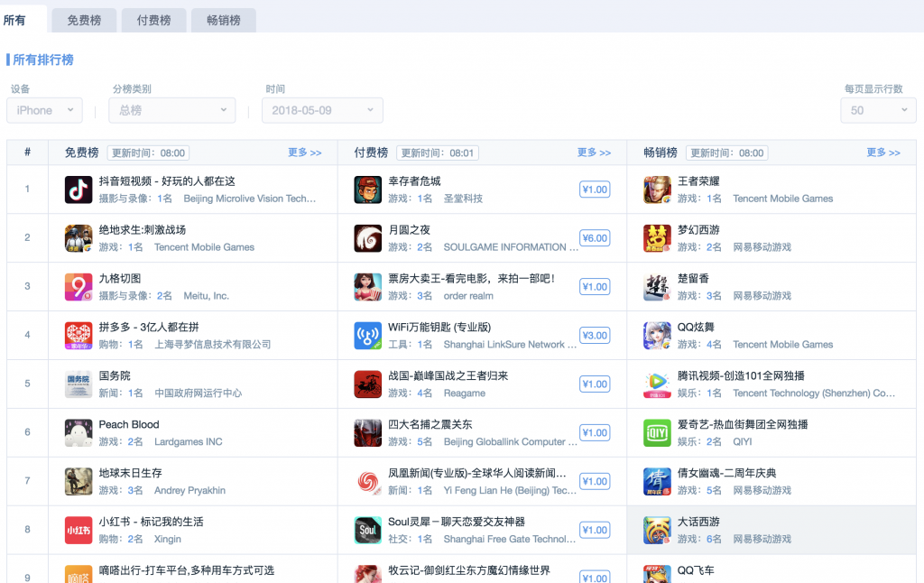This screenshot has width=924, height=583.
Task: Click the 小红书 red app icon
Action: (x=79, y=531)
